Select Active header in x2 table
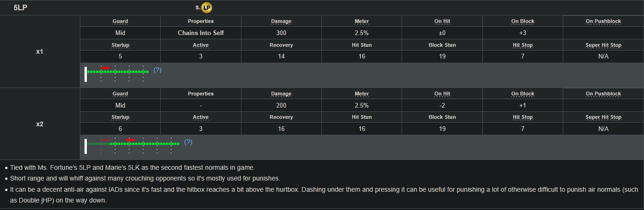Screen dimensions: 644x210 [x=201, y=117]
